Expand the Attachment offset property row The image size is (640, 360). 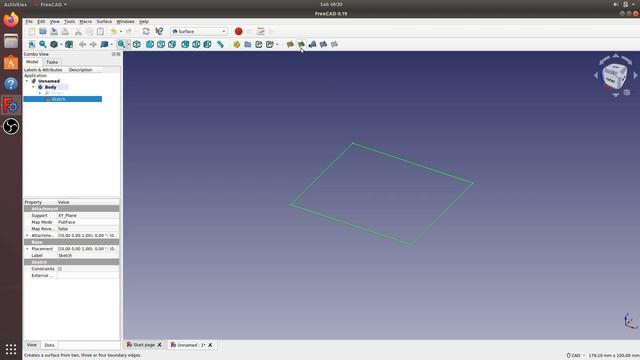coord(27,236)
